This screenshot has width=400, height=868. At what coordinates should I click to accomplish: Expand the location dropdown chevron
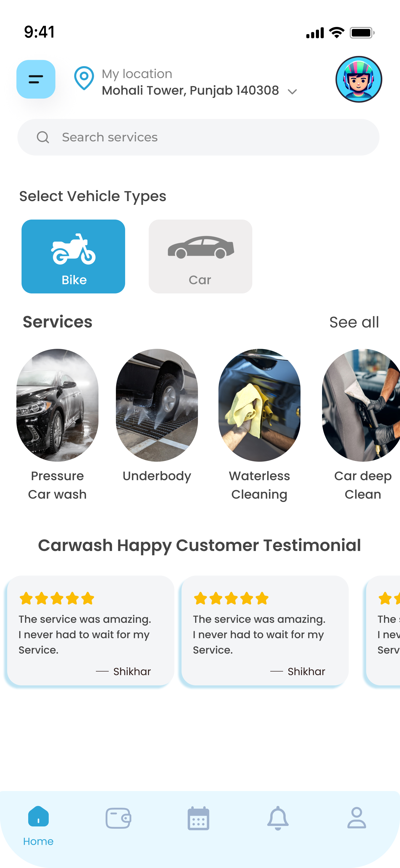click(x=292, y=92)
